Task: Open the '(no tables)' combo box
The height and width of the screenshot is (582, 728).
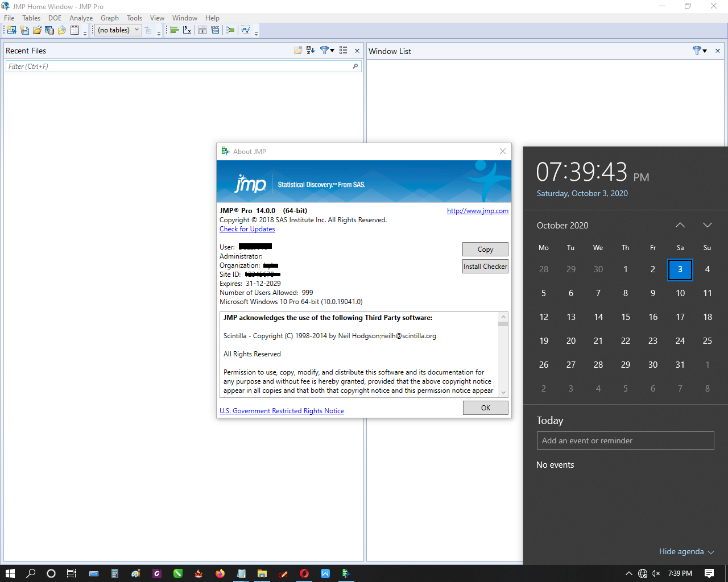Action: [x=118, y=30]
